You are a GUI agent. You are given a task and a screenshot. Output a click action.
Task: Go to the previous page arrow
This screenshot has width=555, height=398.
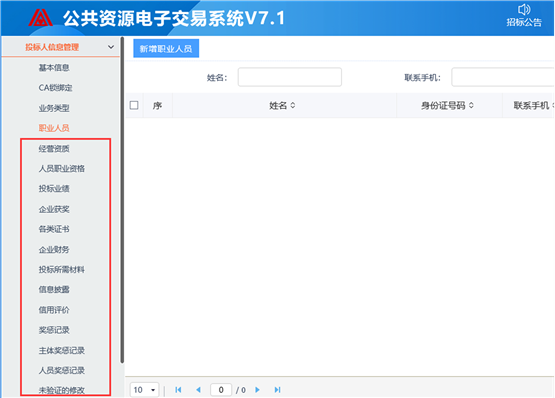pos(198,390)
